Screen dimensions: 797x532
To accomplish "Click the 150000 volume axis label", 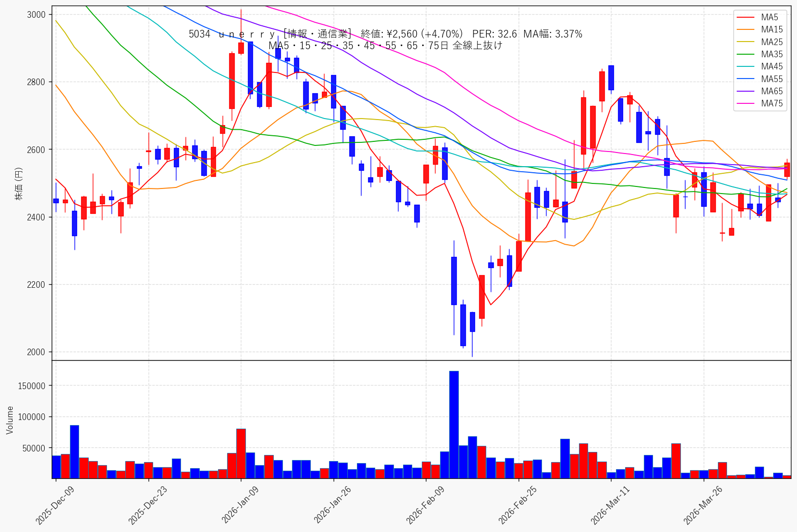I will point(31,386).
